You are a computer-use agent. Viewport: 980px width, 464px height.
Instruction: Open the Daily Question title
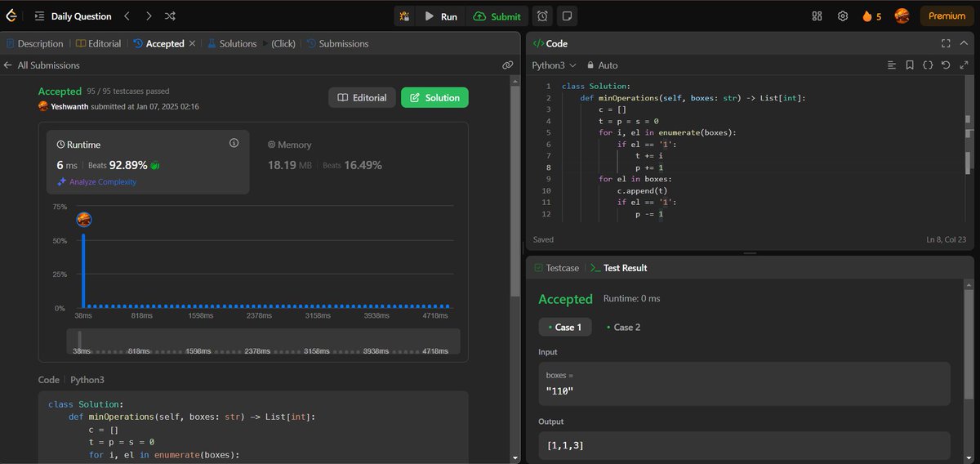[80, 16]
